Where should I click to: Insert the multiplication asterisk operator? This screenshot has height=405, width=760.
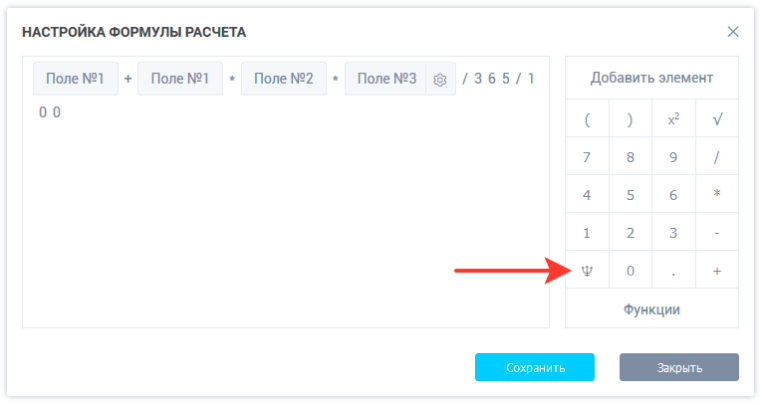pos(717,195)
